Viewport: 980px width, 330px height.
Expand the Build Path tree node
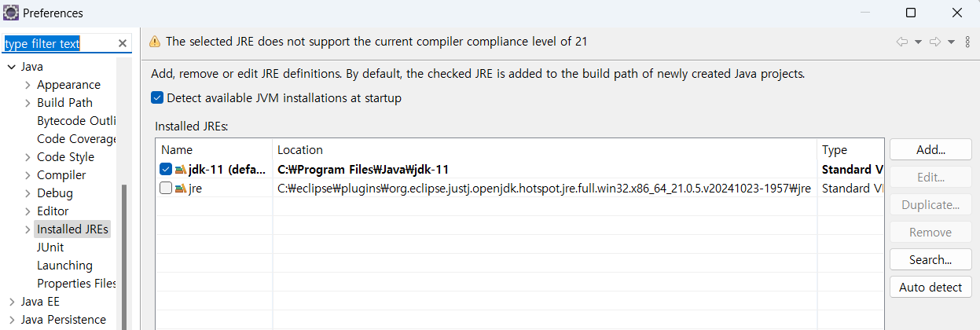coord(28,103)
